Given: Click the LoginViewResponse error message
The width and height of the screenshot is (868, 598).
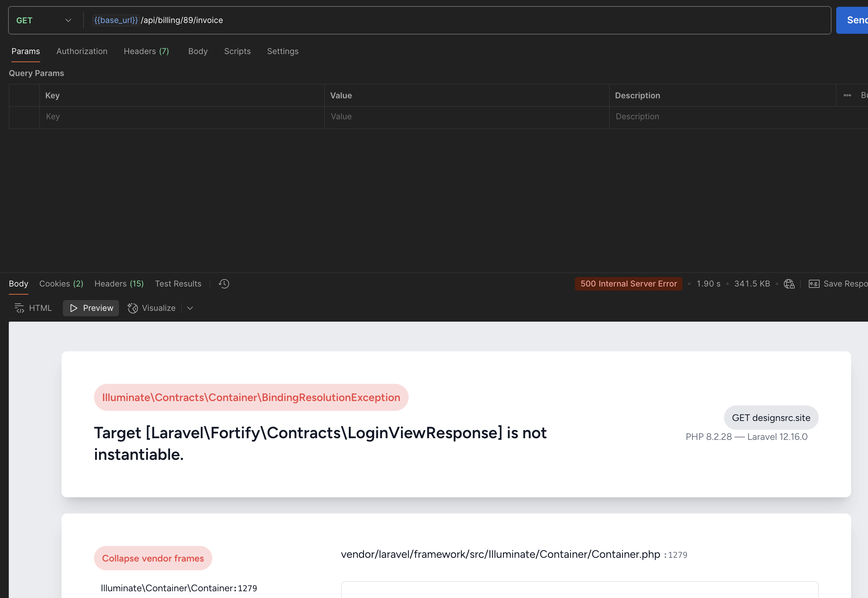Looking at the screenshot, I should (x=320, y=444).
